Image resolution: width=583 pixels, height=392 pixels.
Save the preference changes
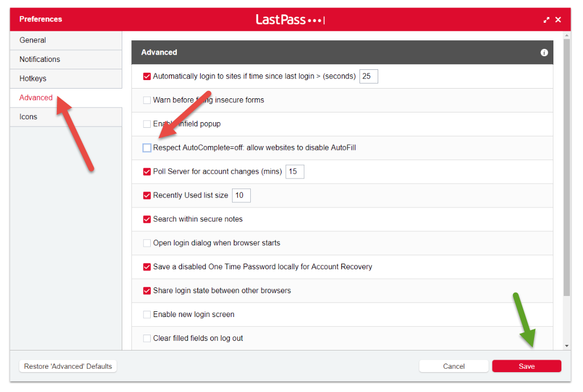click(x=526, y=366)
